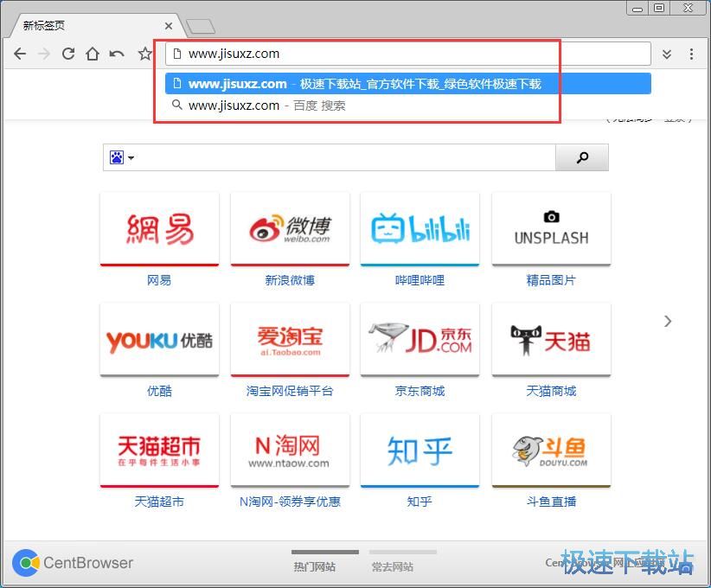Viewport: 711px width, 588px height.
Task: Open the N淘网 www.ntaow.com tile
Action: [290, 451]
